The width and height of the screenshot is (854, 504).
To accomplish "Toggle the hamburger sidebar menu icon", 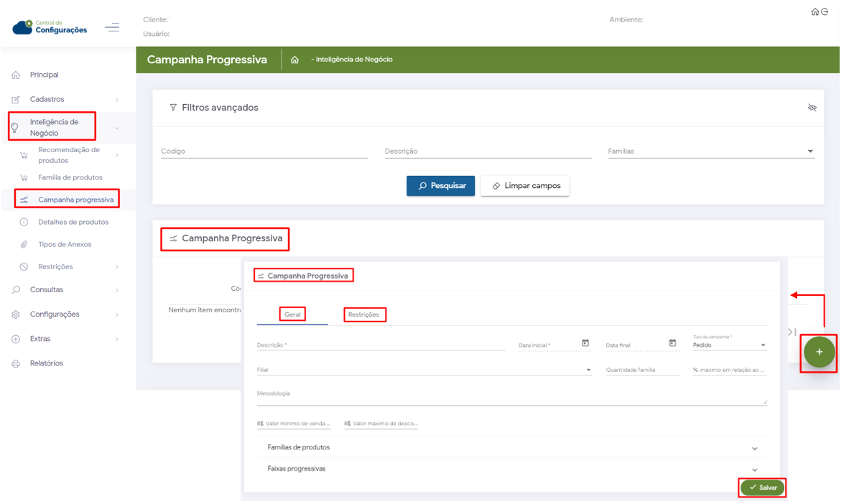I will (x=112, y=28).
